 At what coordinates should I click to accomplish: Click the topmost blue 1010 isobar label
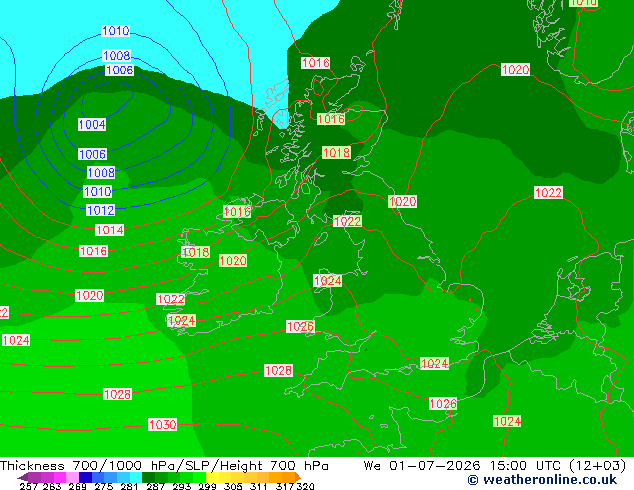point(116,31)
